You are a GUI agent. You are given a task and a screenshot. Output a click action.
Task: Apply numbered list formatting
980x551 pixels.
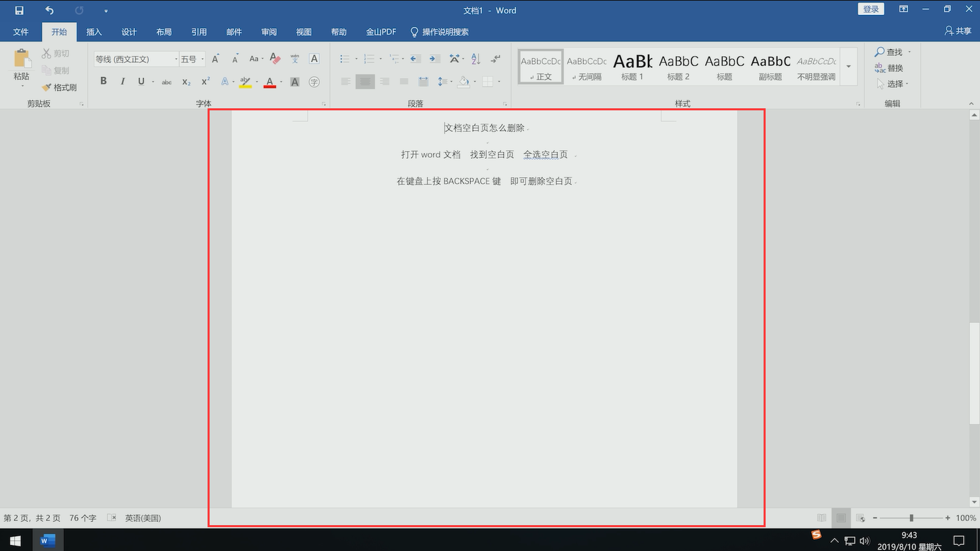point(370,59)
